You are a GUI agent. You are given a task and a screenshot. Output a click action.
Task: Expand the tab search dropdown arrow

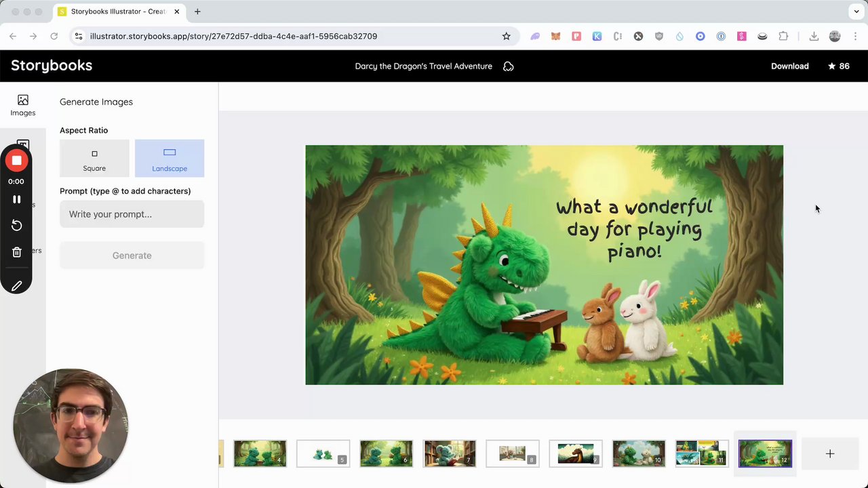tap(856, 12)
